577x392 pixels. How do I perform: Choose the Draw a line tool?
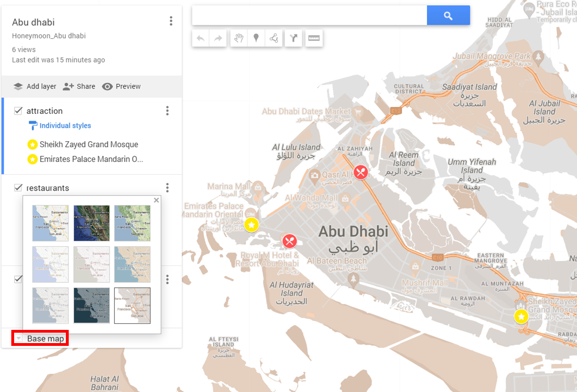click(x=273, y=39)
